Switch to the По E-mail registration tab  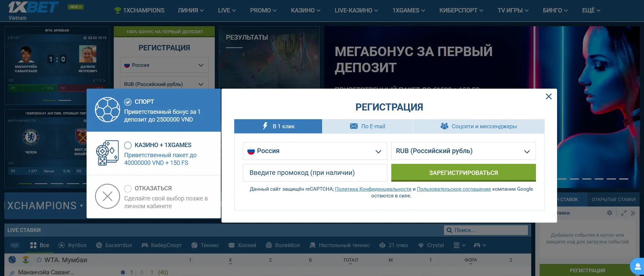367,127
